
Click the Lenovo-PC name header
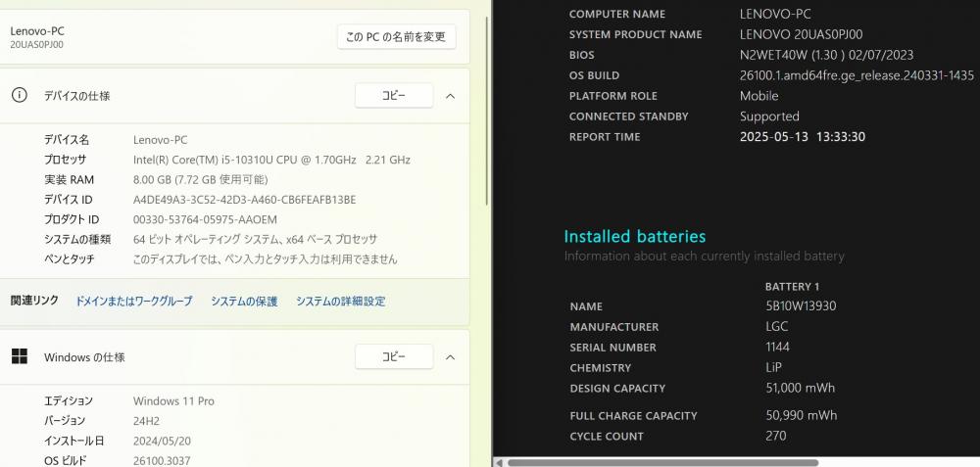pyautogui.click(x=37, y=30)
